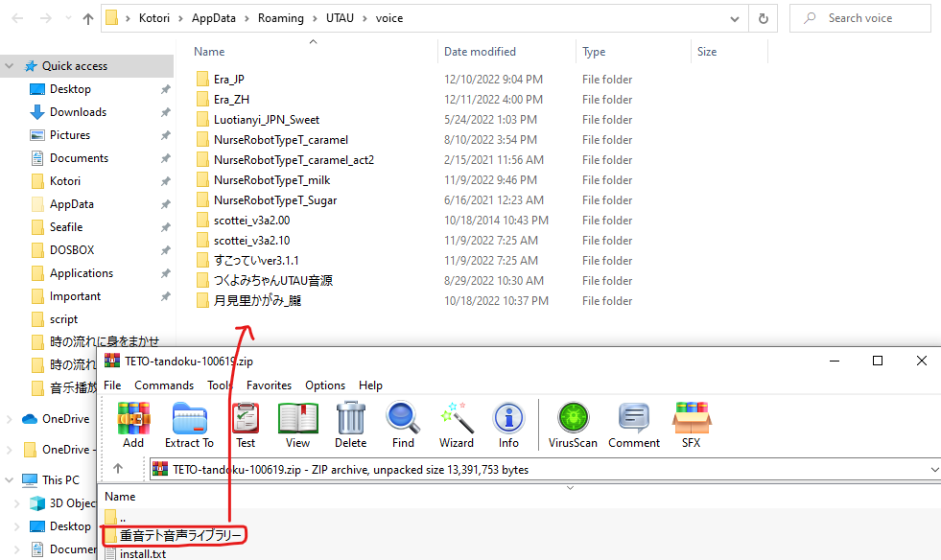Open the WinRAR path dropdown
Viewport: 941px width, 560px height.
tap(933, 469)
